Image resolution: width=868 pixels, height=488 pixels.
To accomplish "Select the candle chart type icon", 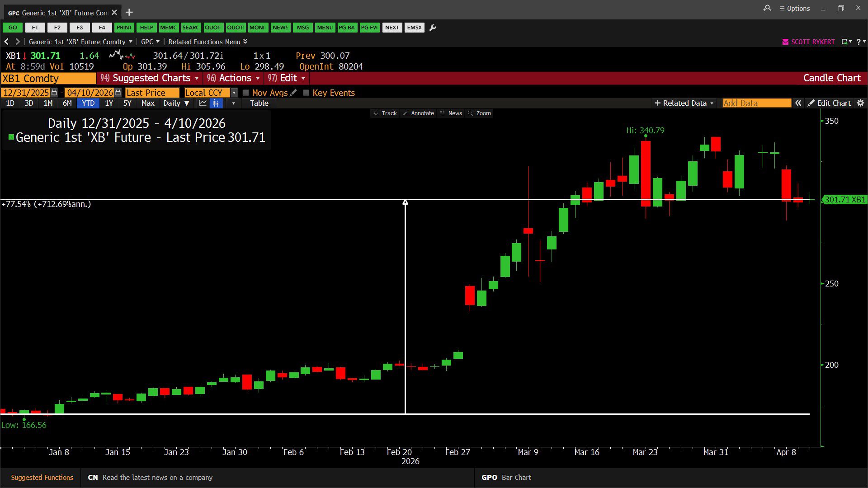I will point(216,103).
